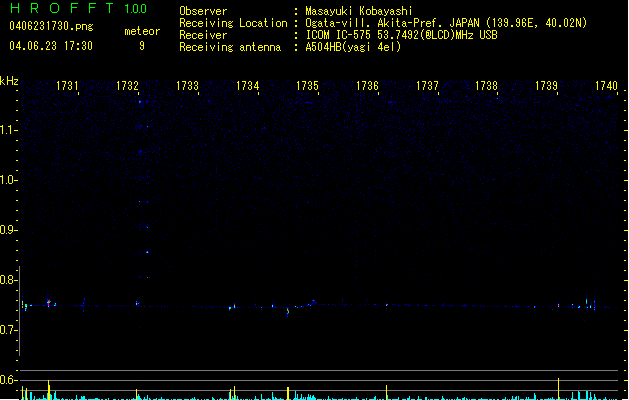Click the tall yellow spike below 1739
Image resolution: width=629 pixels, height=400 pixels.
point(558,388)
